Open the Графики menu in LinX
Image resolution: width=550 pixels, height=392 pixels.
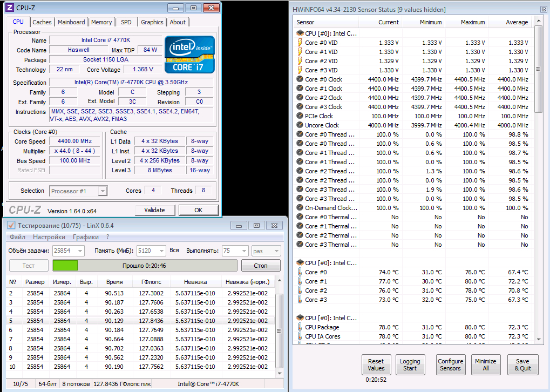click(x=86, y=237)
